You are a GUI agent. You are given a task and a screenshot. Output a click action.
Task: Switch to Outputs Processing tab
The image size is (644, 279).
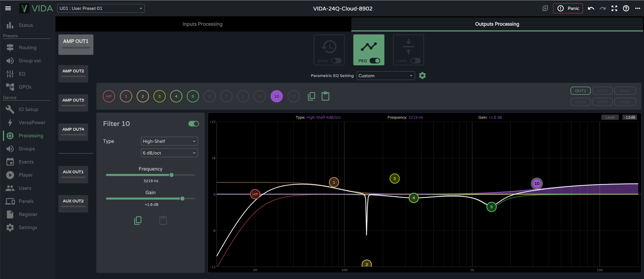pyautogui.click(x=497, y=24)
